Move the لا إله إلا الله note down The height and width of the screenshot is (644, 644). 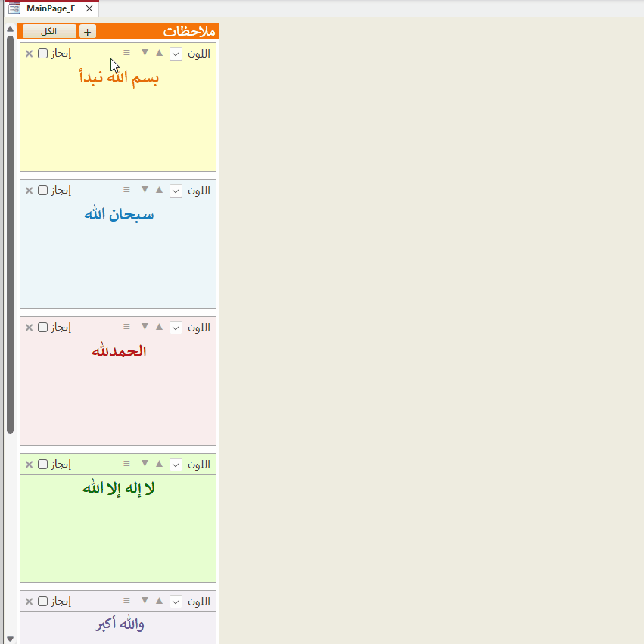pyautogui.click(x=145, y=464)
